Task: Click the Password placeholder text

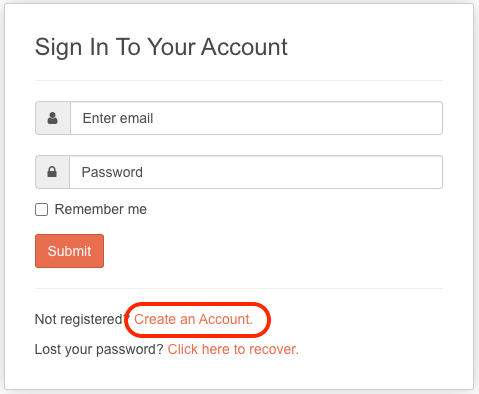Action: coord(112,172)
